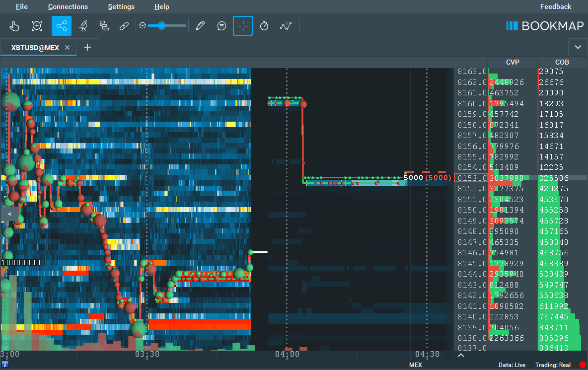This screenshot has width=588, height=370.
Task: Select the hand pointer tool
Action: click(15, 26)
